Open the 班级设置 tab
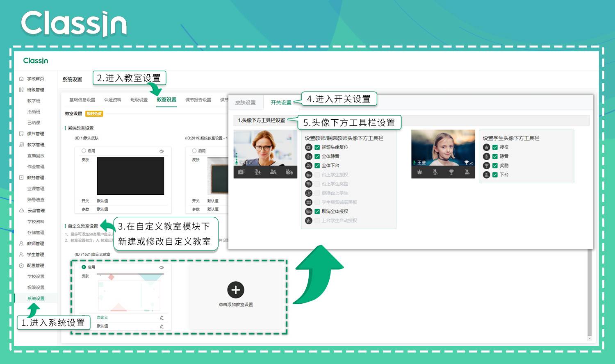615x364 pixels. point(139,100)
